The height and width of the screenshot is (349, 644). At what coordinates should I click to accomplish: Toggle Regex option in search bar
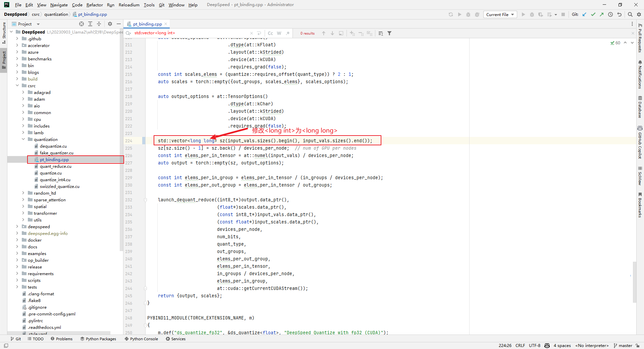(288, 33)
